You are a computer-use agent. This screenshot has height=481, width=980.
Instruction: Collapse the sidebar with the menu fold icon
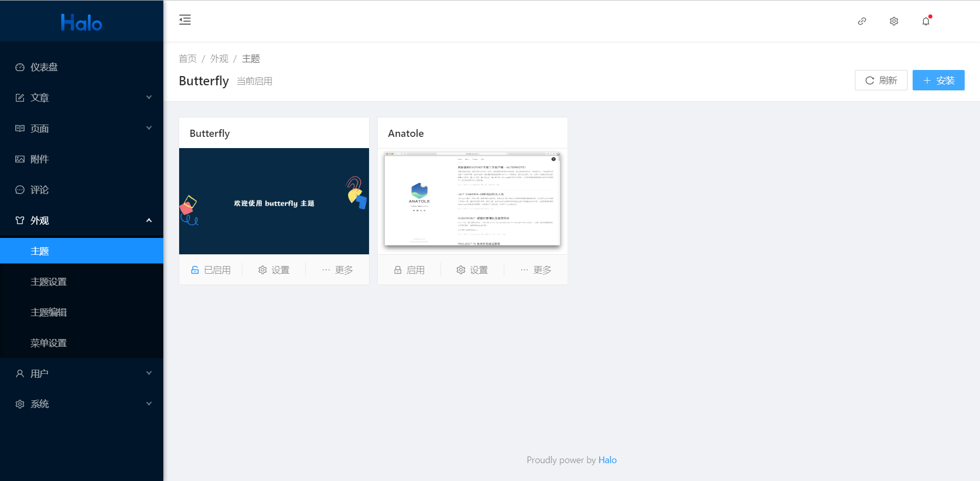pos(185,20)
